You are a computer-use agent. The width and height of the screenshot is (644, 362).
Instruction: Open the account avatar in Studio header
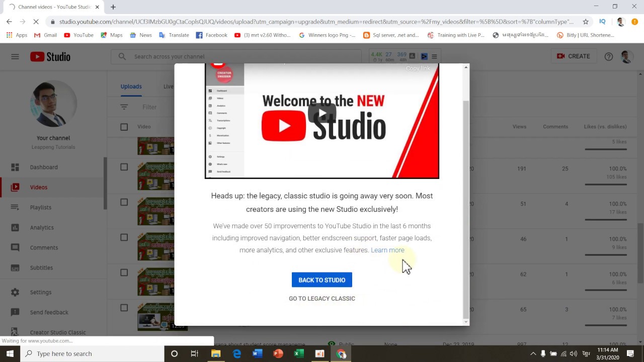click(x=627, y=56)
